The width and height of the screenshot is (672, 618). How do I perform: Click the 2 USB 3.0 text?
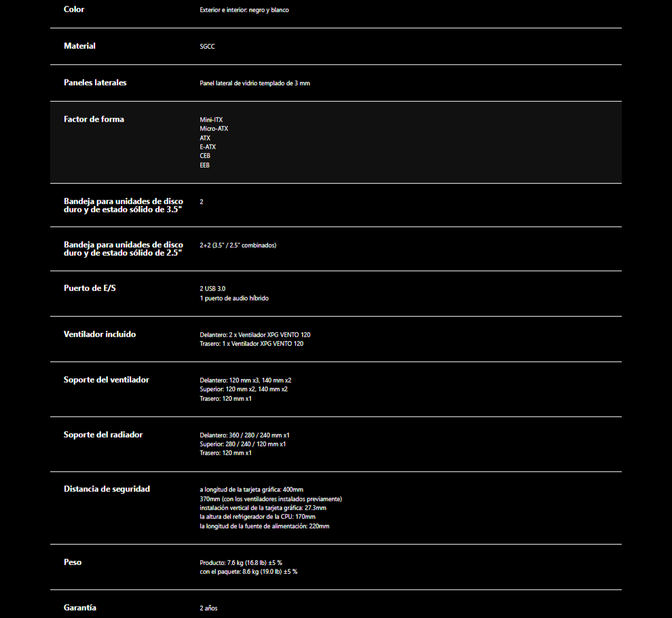[x=212, y=289]
